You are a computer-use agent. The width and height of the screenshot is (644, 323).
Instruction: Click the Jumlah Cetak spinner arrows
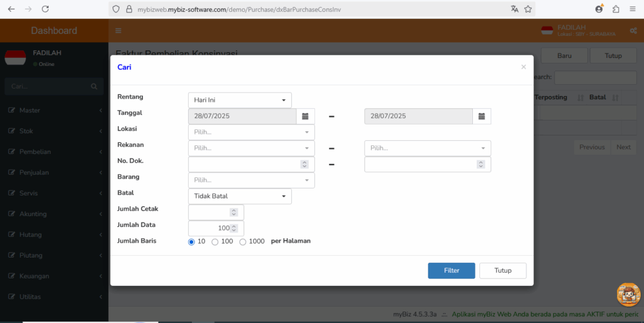coord(234,212)
